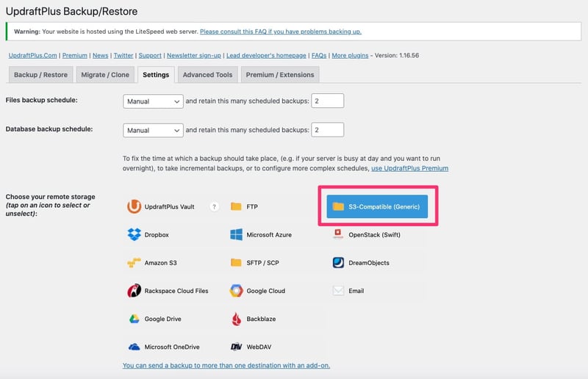
Task: Go to the Migrate / Clone tab
Action: pyautogui.click(x=105, y=75)
